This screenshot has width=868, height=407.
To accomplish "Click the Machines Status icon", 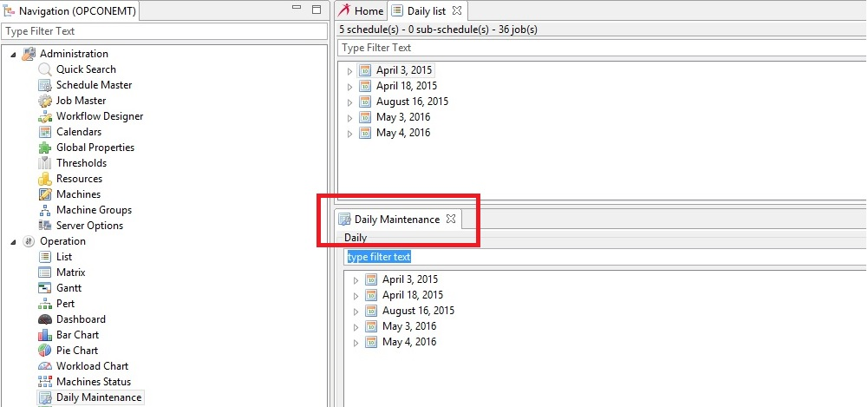I will click(x=45, y=382).
